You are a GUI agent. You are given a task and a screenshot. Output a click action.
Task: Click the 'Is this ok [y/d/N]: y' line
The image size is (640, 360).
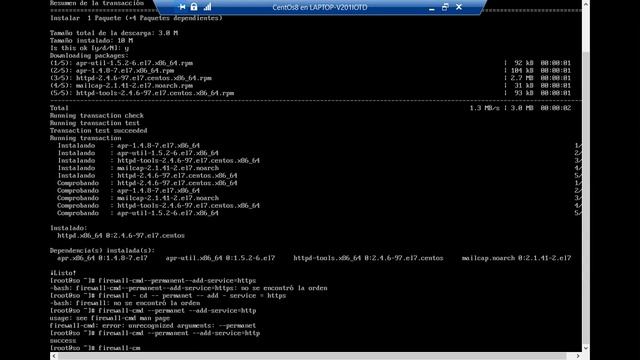[x=89, y=48]
